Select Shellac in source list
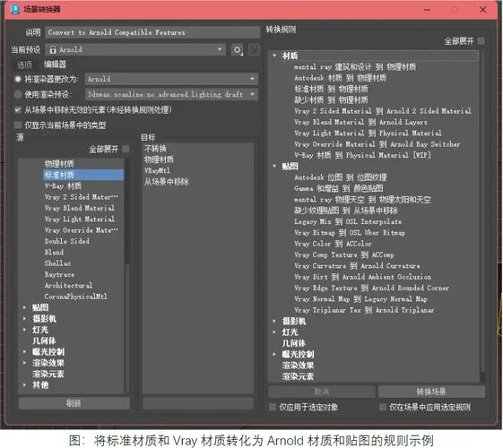 [57, 263]
